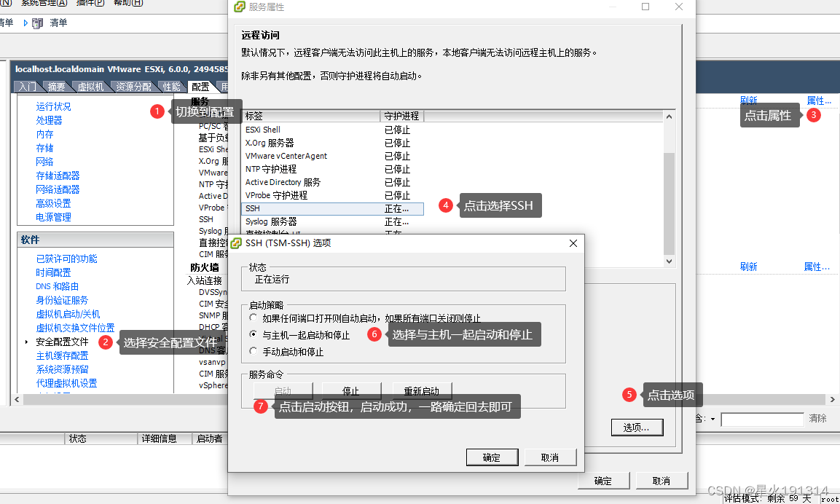Switch to the 虚拟机 tab
Screen dimensions: 840x504
(90, 87)
